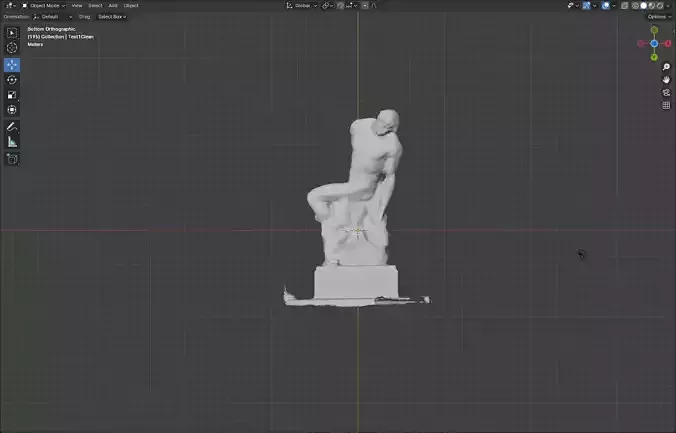Open the Default orientation dropdown
This screenshot has height=433, width=676.
(x=53, y=17)
